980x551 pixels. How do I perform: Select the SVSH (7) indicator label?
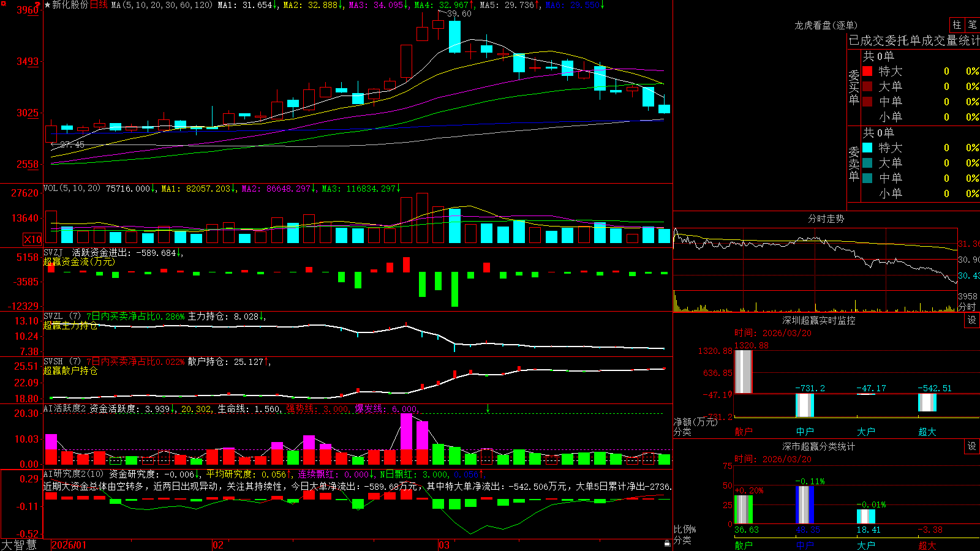(x=62, y=362)
